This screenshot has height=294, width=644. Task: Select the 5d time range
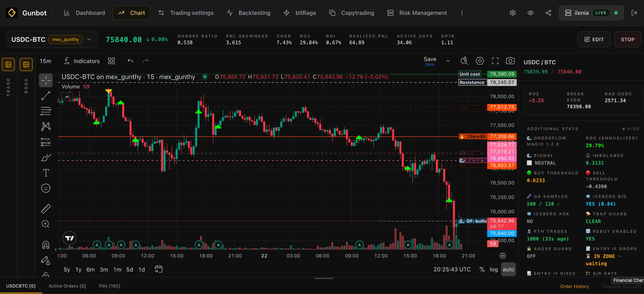click(x=130, y=270)
